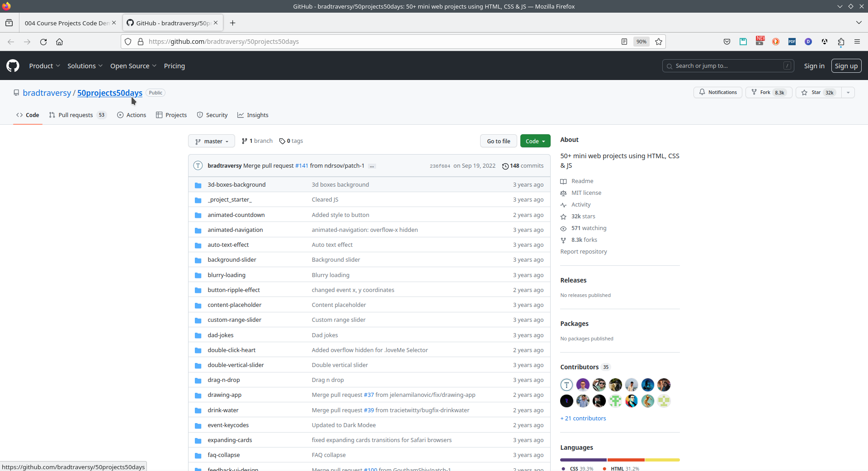Open the Security tab
The height and width of the screenshot is (471, 868).
tap(212, 115)
